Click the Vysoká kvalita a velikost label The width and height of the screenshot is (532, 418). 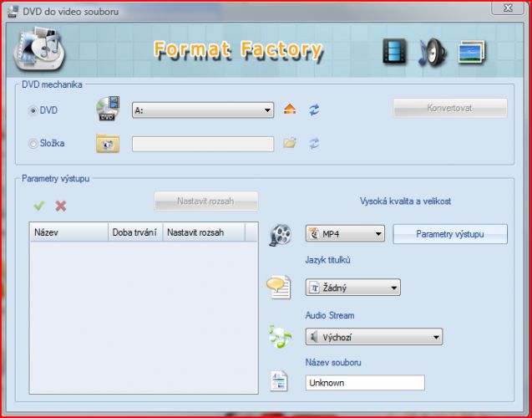(405, 201)
